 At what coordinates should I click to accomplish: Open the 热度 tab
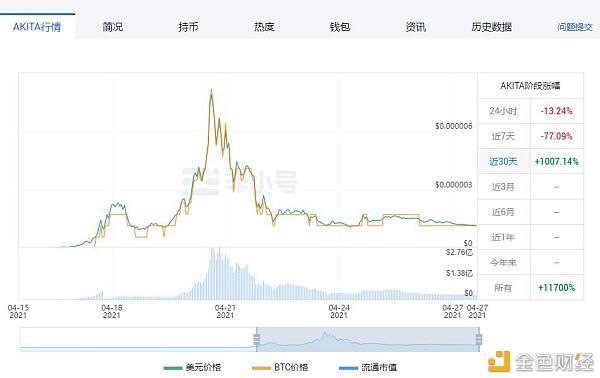(264, 26)
